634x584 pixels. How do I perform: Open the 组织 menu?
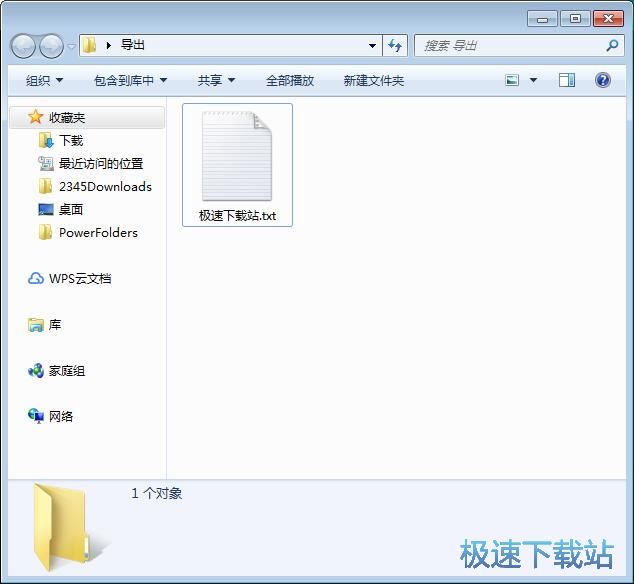coord(44,80)
